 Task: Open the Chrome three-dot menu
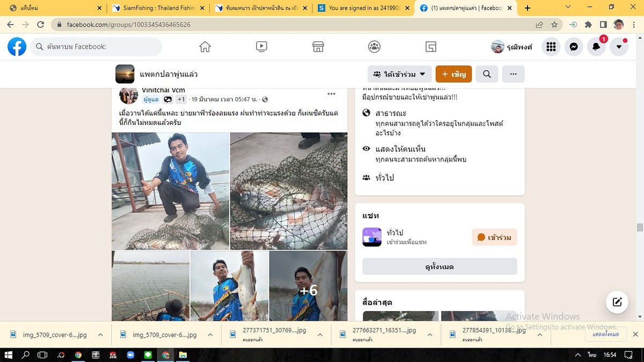tap(634, 25)
